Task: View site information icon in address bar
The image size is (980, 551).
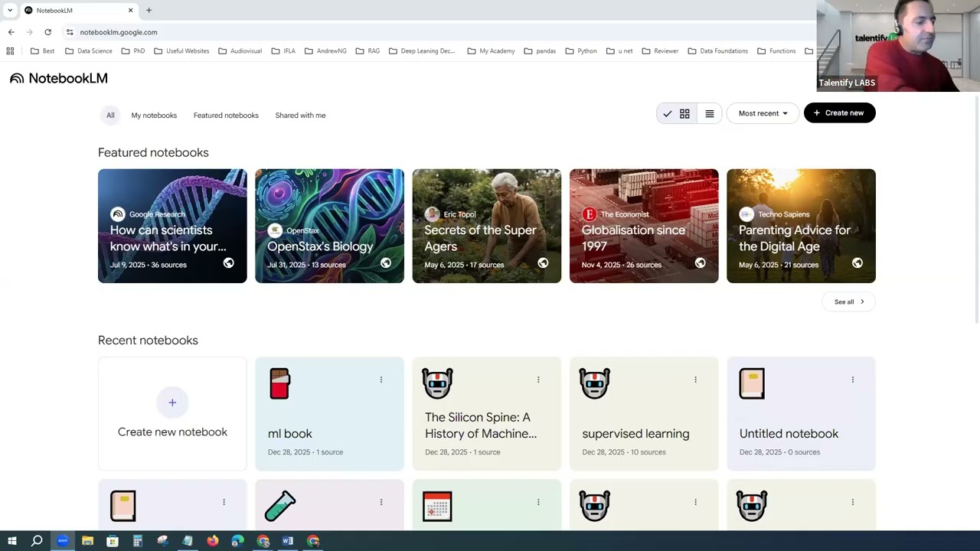Action: (x=70, y=32)
